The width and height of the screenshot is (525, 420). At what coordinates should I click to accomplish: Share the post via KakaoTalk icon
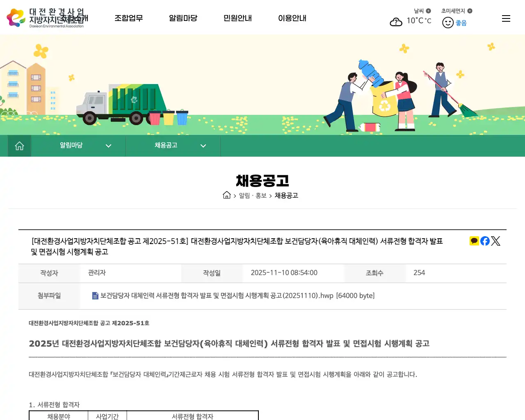click(x=474, y=241)
